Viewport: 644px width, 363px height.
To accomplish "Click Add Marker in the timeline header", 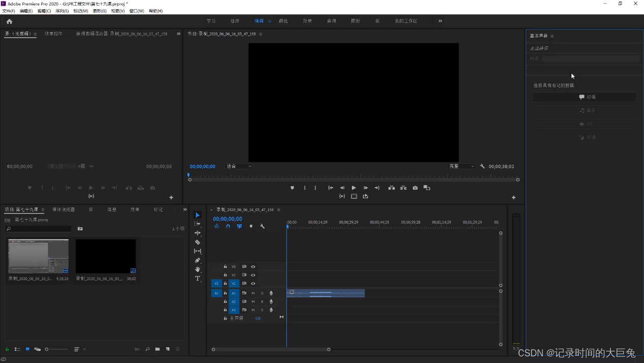I will pyautogui.click(x=251, y=226).
